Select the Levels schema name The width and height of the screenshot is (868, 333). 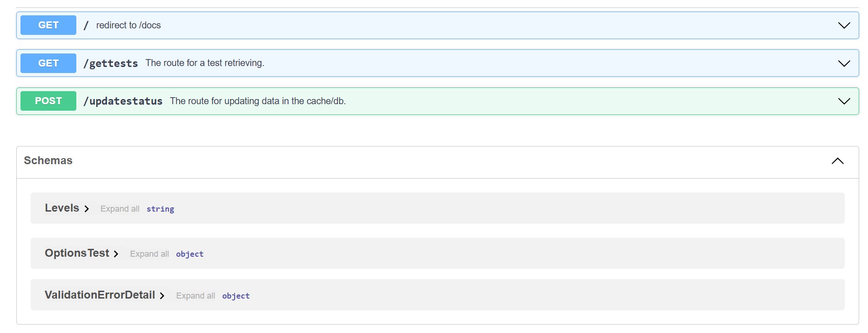(x=62, y=208)
